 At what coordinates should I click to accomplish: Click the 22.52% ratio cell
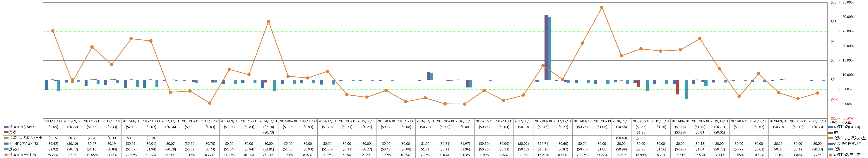point(131,155)
